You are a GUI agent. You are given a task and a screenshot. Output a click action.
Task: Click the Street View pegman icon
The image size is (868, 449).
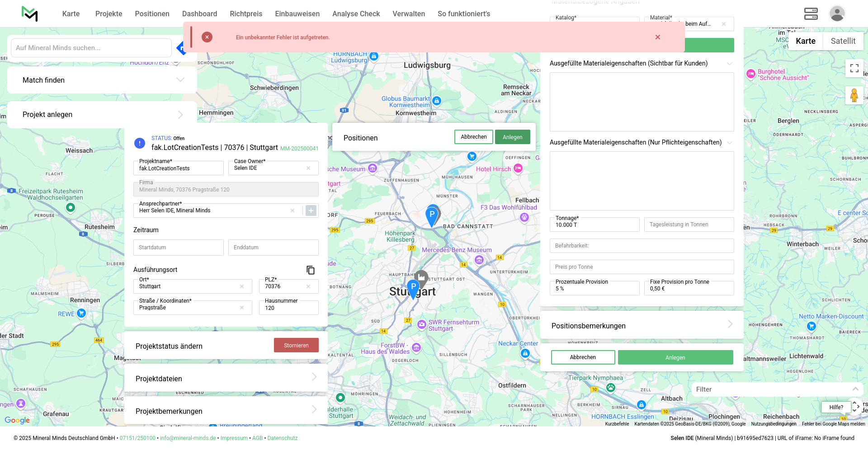tap(854, 95)
